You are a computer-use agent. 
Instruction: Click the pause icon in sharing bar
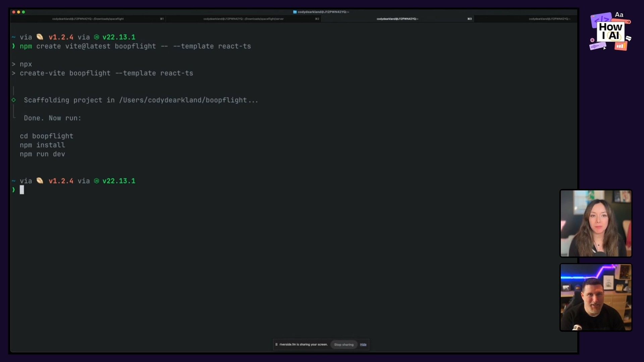[276, 345]
